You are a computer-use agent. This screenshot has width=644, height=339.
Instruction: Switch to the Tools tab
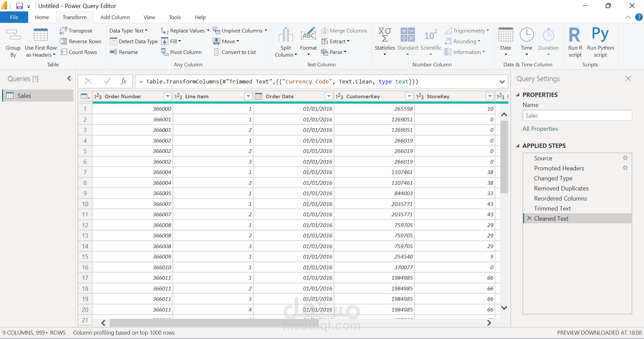(175, 17)
